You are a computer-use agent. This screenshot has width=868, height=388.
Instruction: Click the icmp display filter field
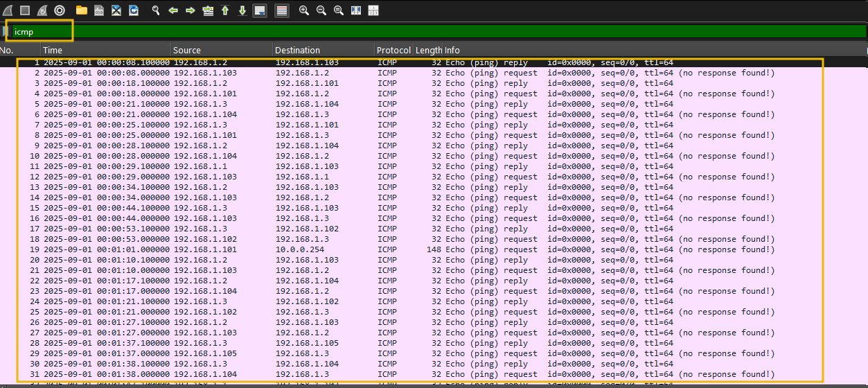[439, 31]
